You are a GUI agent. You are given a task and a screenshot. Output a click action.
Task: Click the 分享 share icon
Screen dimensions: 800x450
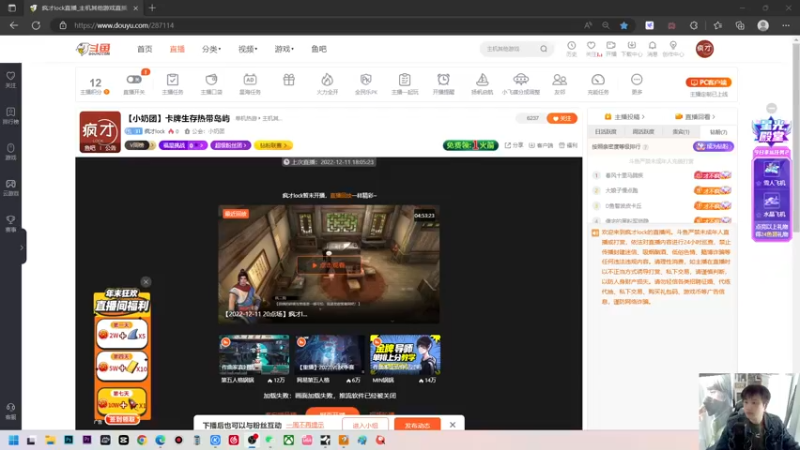click(x=514, y=145)
